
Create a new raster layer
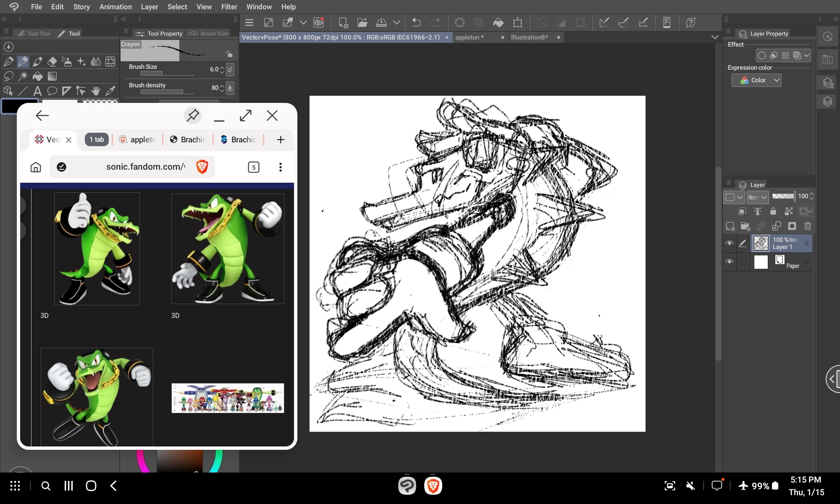(730, 226)
